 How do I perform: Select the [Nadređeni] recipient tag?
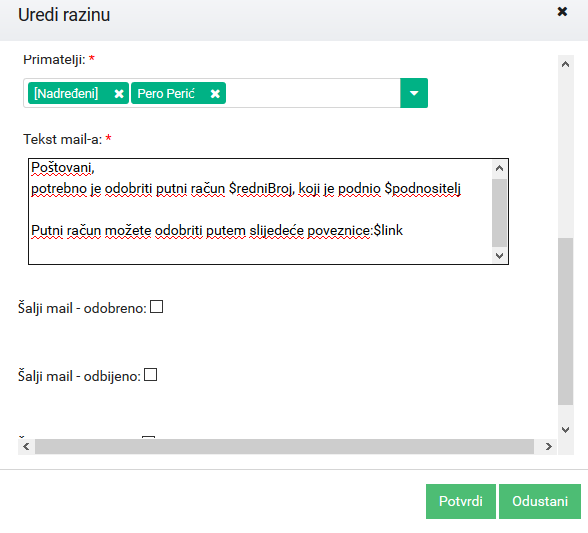coord(66,93)
